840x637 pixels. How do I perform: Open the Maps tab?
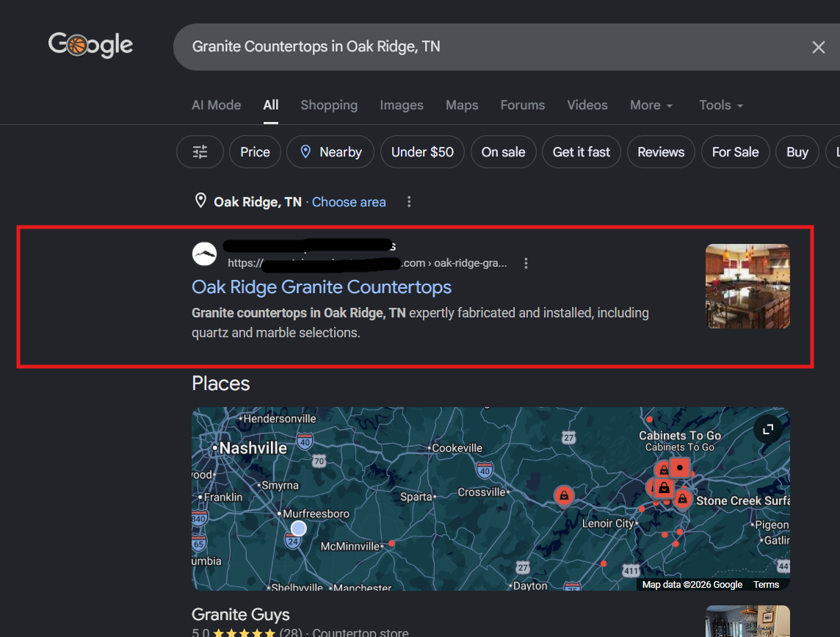[462, 105]
